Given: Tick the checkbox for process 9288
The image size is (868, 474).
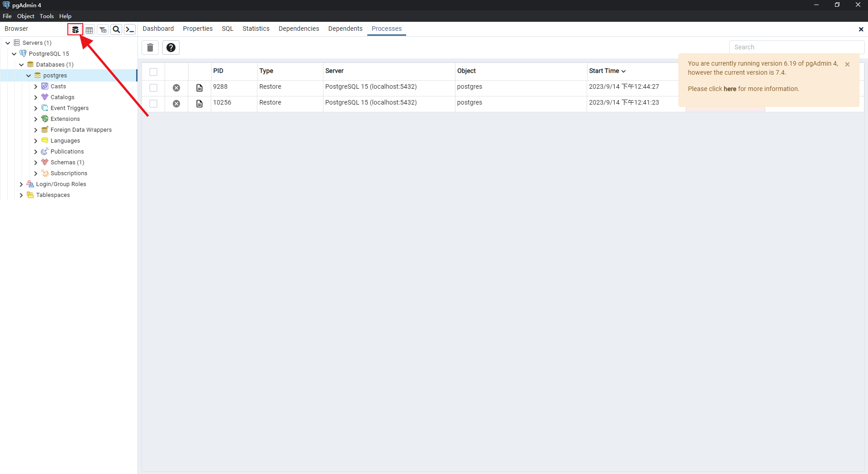Looking at the screenshot, I should pos(153,88).
